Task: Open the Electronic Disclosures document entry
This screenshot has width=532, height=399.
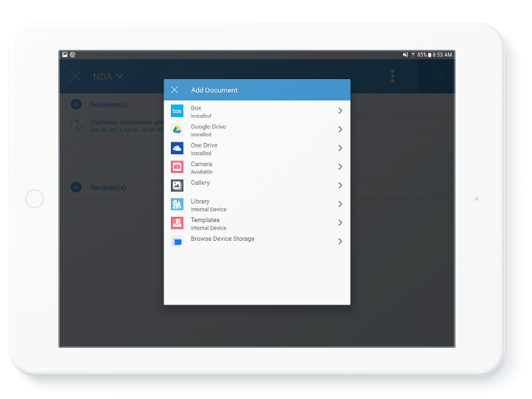Action: pyautogui.click(x=112, y=126)
